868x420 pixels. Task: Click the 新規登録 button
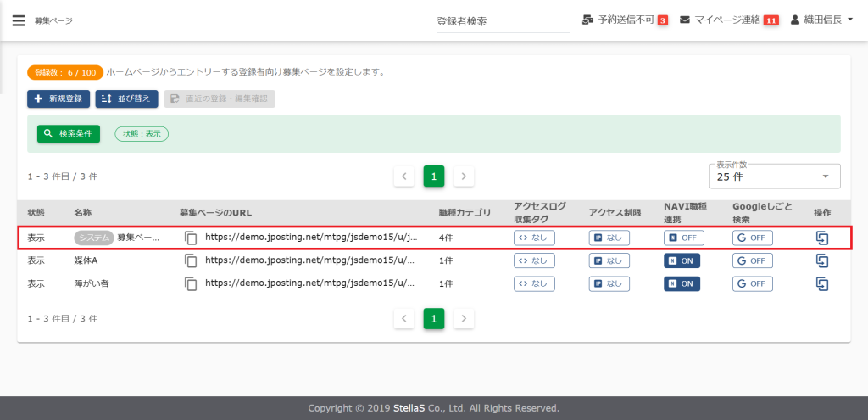click(58, 98)
